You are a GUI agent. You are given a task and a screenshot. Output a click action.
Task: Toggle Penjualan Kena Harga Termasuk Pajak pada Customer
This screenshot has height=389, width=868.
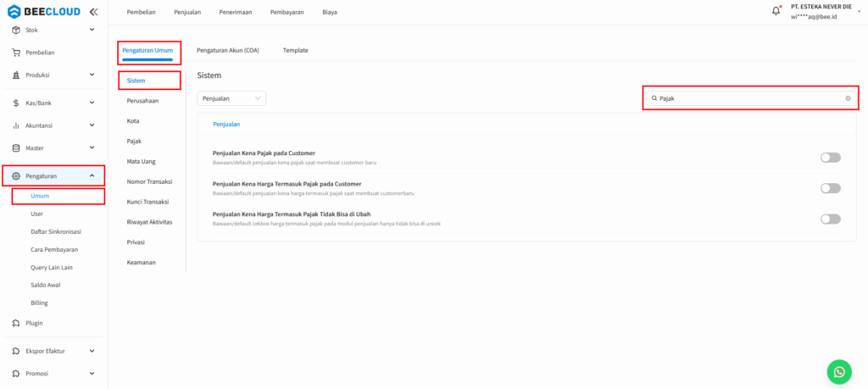tap(830, 188)
